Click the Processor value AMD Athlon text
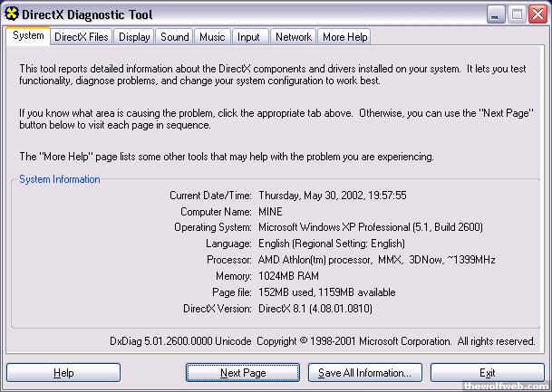The height and width of the screenshot is (392, 552). point(376,260)
